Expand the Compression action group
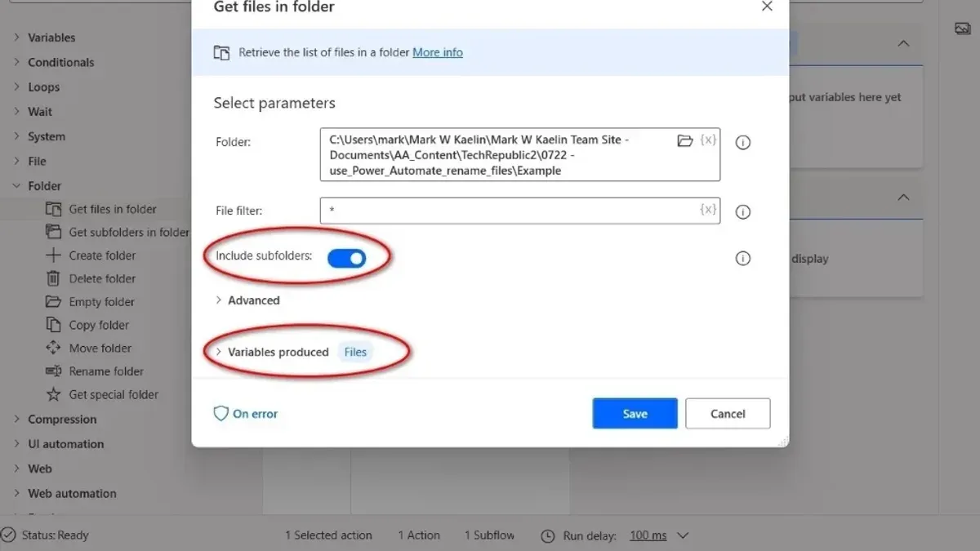The width and height of the screenshot is (980, 551). pyautogui.click(x=16, y=419)
